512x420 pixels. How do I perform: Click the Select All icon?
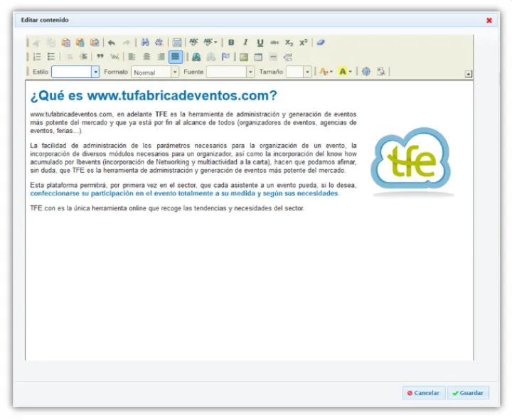click(176, 43)
